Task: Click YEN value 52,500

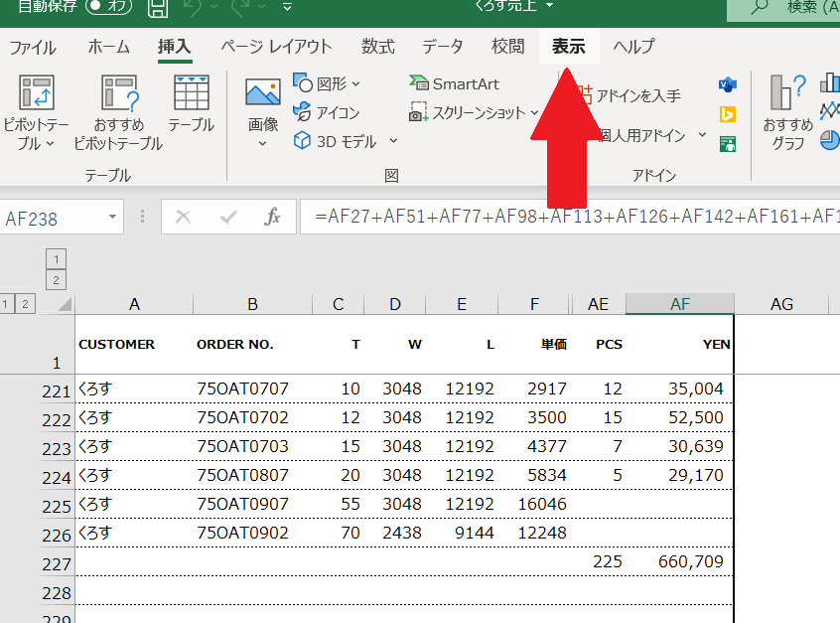Action: click(x=680, y=417)
